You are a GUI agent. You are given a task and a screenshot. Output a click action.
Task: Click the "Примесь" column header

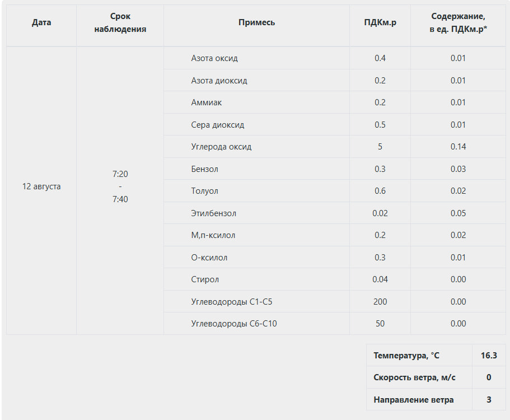(x=256, y=23)
